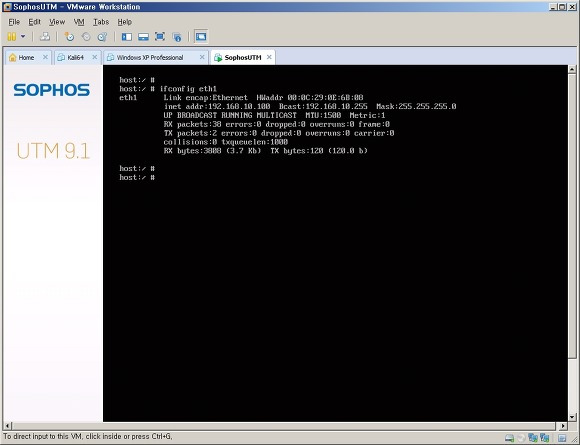Toggle the console view icon in toolbar
The width and height of the screenshot is (580, 445).
[201, 37]
